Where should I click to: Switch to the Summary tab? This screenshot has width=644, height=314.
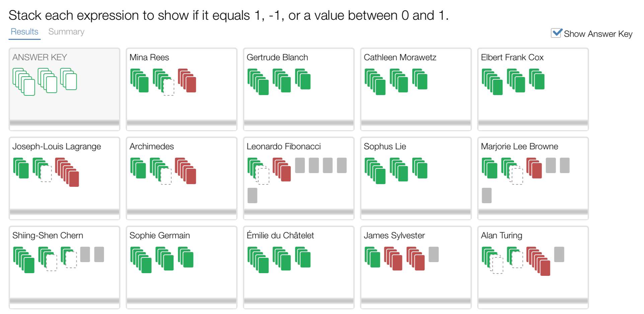[66, 32]
